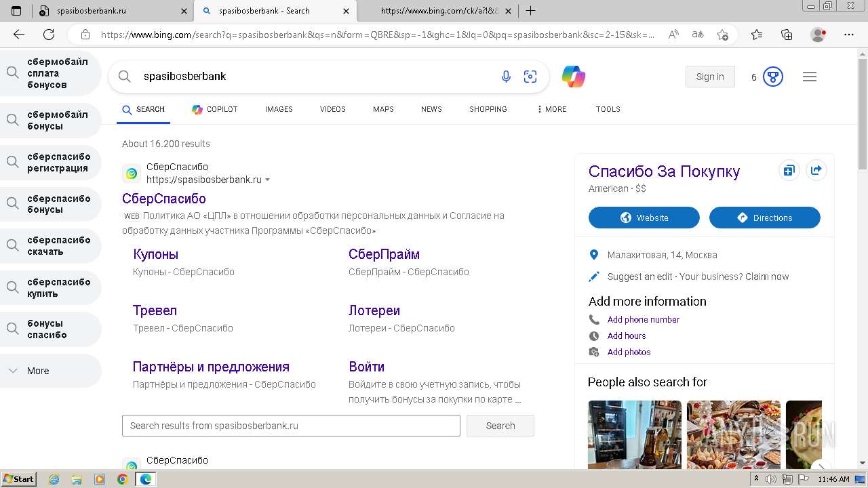The image size is (868, 488).
Task: Open the СберСпасибо result title link
Action: tap(164, 199)
